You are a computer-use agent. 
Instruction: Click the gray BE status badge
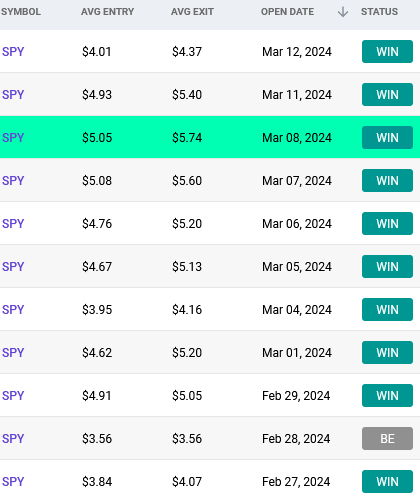[x=387, y=439]
